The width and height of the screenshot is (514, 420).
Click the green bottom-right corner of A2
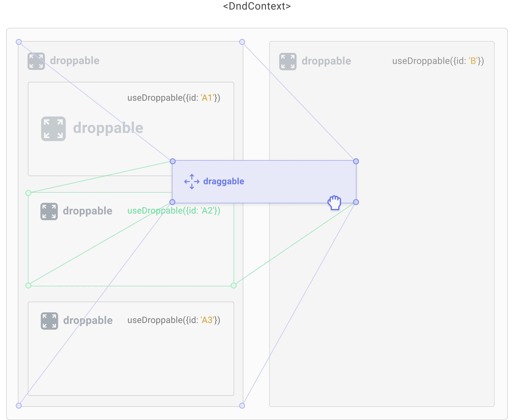pyautogui.click(x=234, y=286)
